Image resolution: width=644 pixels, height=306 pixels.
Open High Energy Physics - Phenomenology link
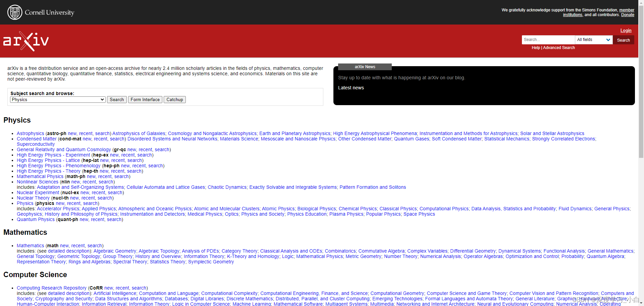pos(59,166)
